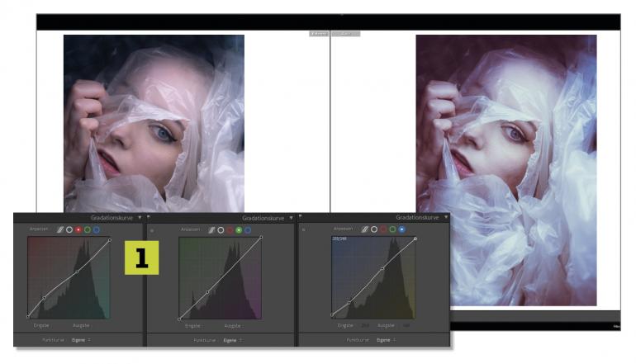Image resolution: width=636 pixels, height=364 pixels.
Task: Click Gradationskurve title of left panel
Action: click(x=112, y=218)
